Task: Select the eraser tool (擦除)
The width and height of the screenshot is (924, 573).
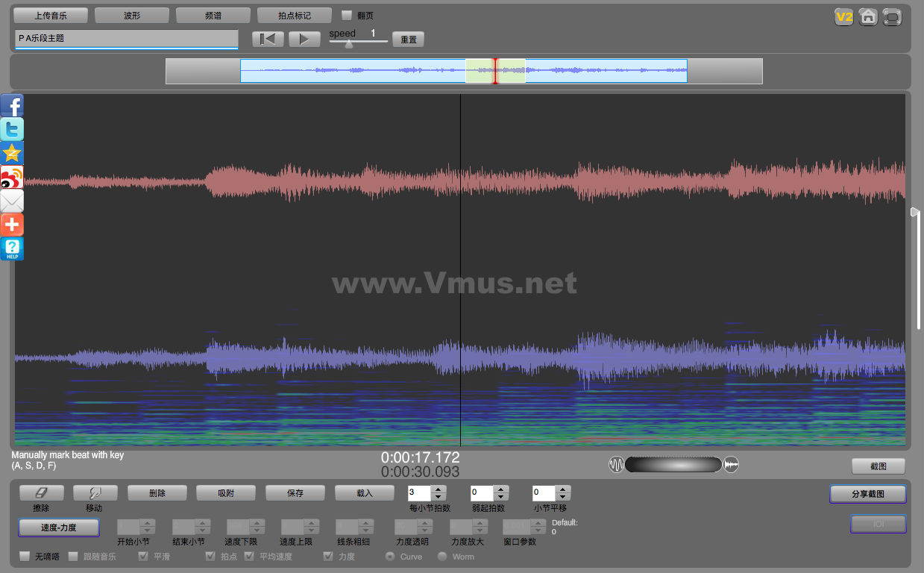Action: [x=41, y=493]
